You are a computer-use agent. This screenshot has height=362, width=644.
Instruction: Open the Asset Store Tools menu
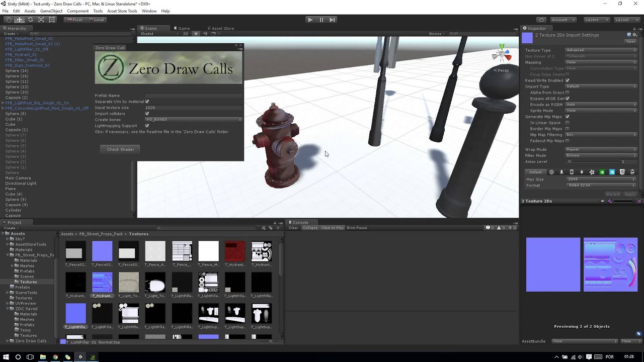[122, 11]
